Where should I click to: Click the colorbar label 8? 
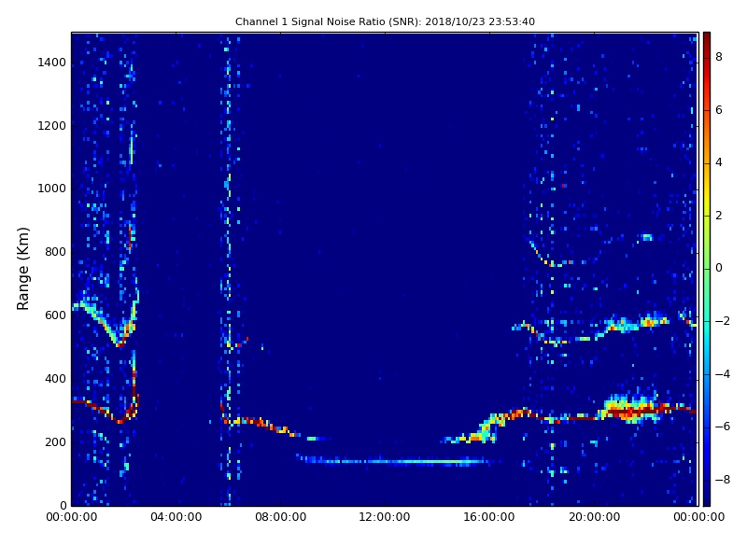719,58
